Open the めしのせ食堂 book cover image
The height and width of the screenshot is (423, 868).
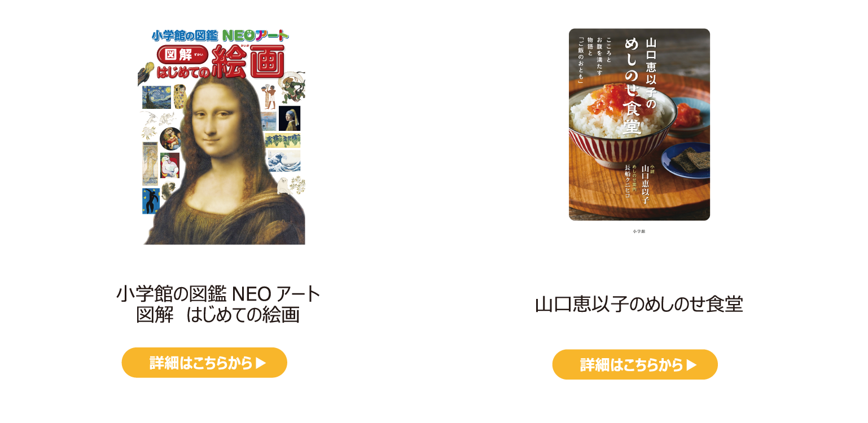tap(639, 125)
